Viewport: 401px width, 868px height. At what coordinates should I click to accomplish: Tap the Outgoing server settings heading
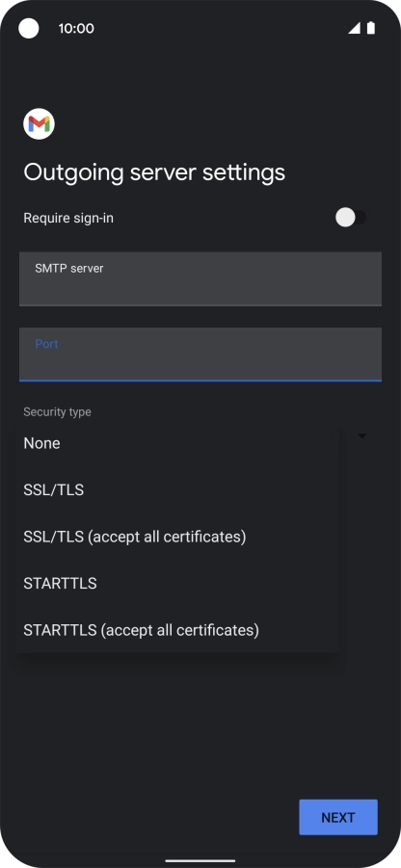point(154,172)
